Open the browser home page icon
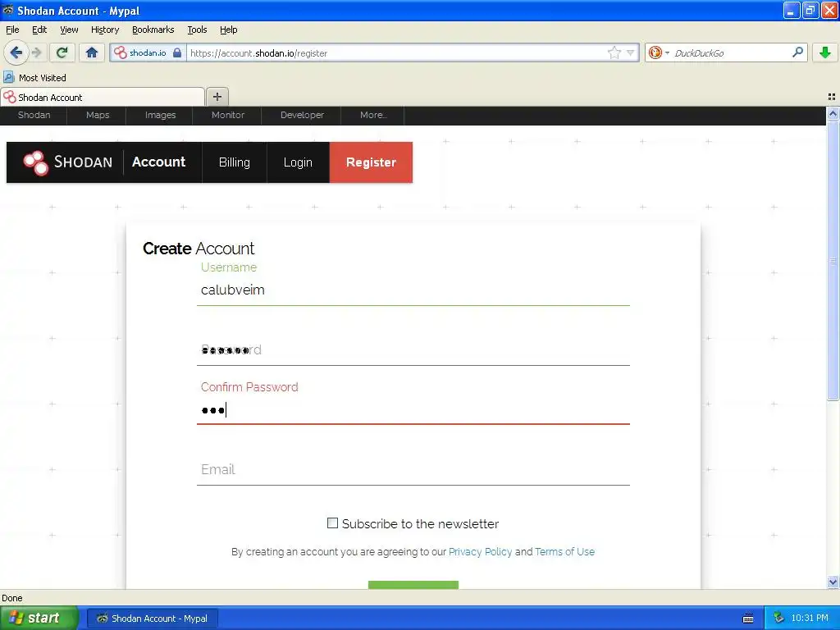This screenshot has height=630, width=840. (92, 52)
